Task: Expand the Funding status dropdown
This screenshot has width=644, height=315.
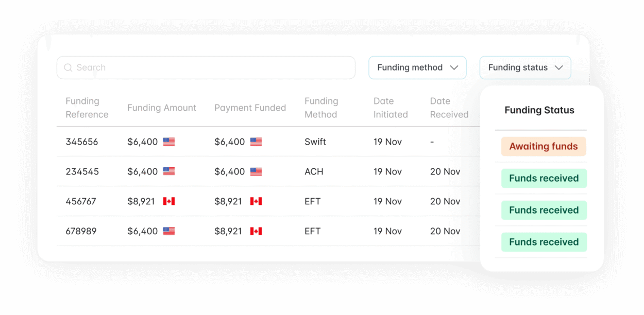Action: (525, 67)
